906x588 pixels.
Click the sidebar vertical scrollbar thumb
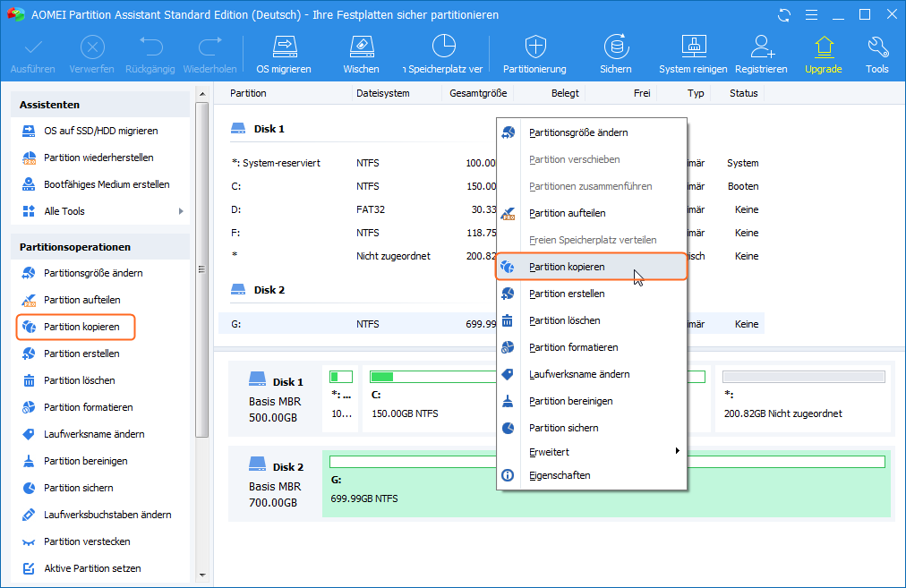tap(201, 269)
